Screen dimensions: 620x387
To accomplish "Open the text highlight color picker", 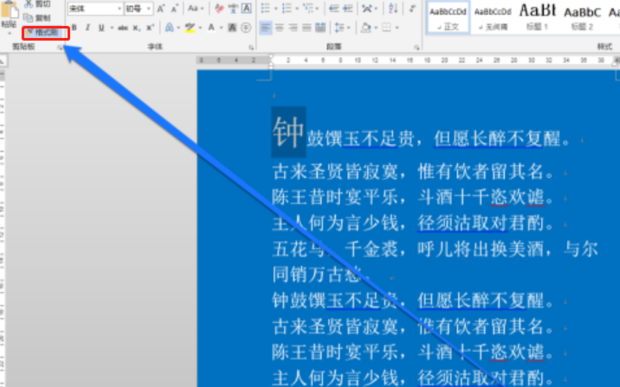I will [x=200, y=28].
